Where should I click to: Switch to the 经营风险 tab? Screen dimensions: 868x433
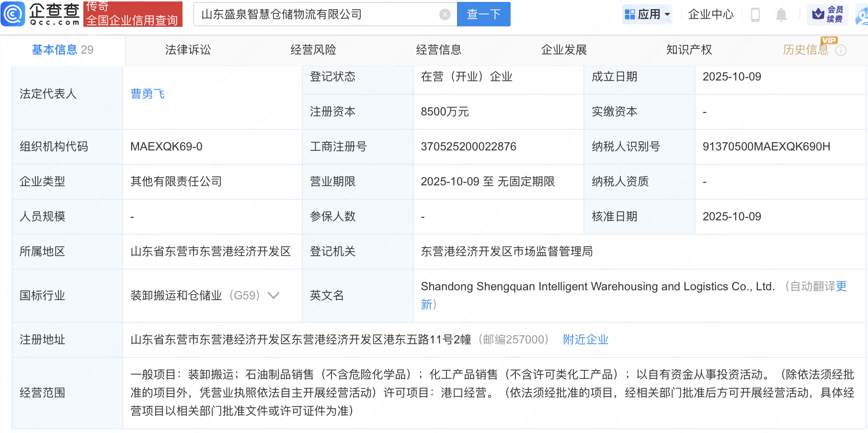tap(313, 50)
